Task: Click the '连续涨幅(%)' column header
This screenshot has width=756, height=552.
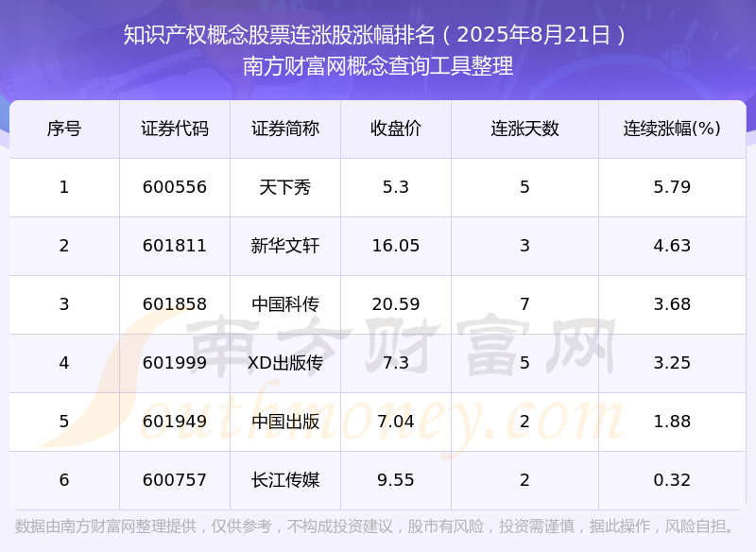Action: [672, 129]
